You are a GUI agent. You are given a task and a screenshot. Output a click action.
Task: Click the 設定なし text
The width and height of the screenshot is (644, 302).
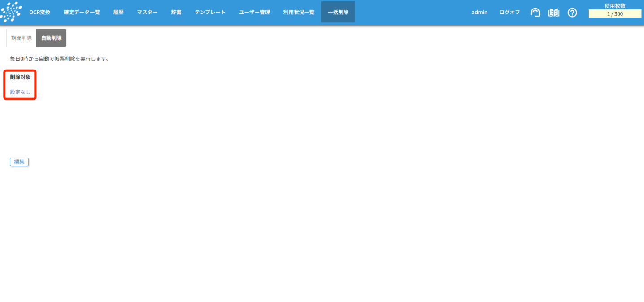21,92
